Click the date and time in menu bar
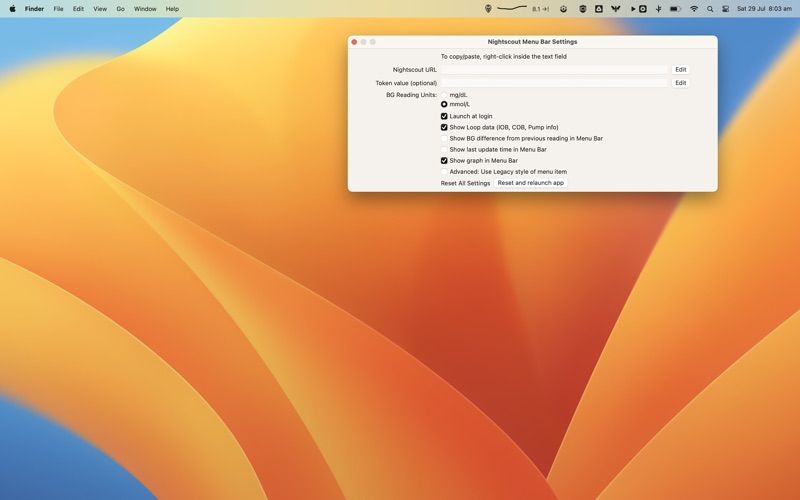 (x=764, y=9)
